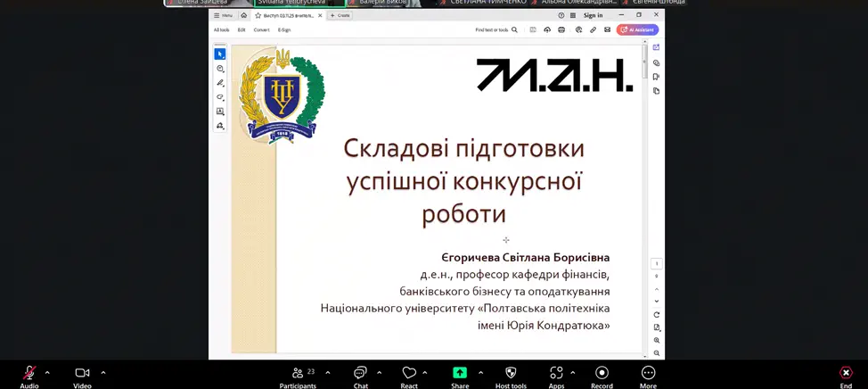Expand the audio options chevron
The width and height of the screenshot is (868, 389).
click(47, 372)
